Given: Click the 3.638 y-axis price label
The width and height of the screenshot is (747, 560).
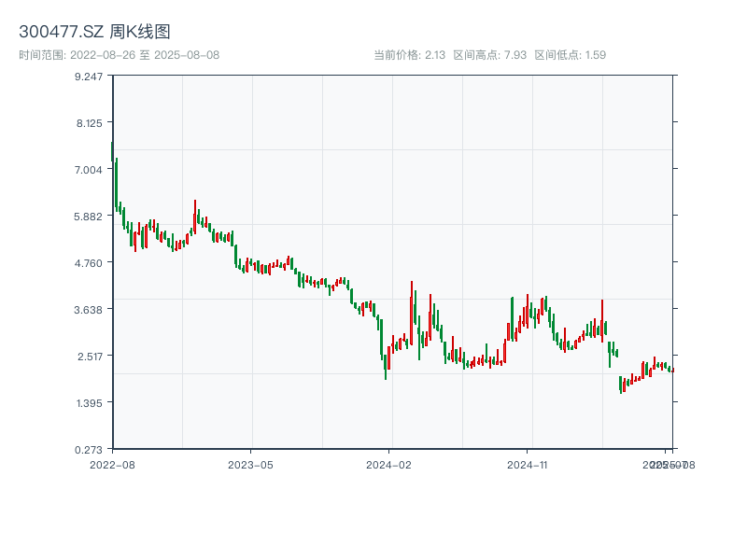Looking at the screenshot, I should 90,309.
